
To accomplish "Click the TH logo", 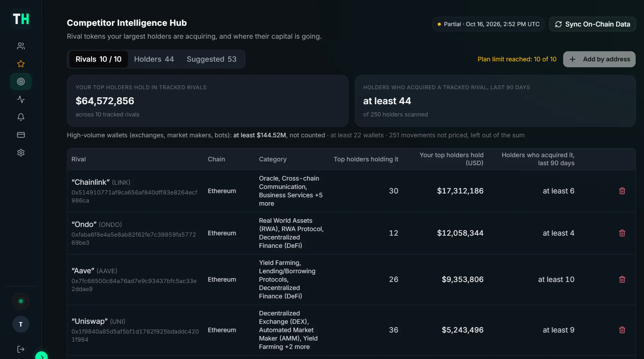I will [21, 19].
